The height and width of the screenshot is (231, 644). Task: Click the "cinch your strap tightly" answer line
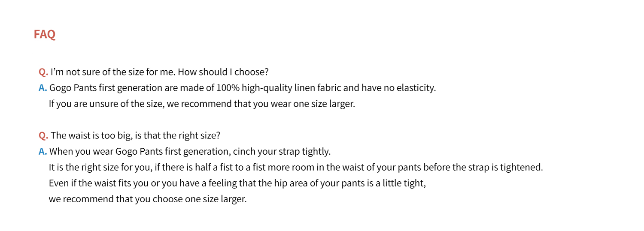coord(190,151)
